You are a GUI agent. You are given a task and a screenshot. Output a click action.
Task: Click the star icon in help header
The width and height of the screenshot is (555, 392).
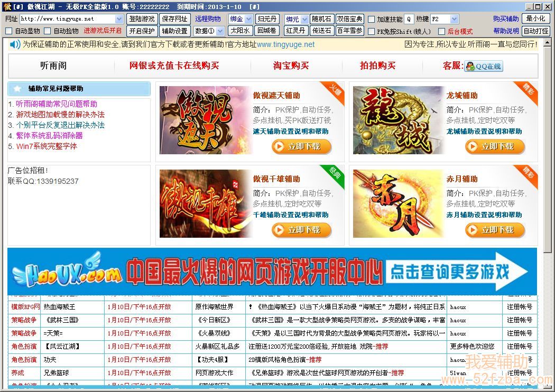coord(17,89)
